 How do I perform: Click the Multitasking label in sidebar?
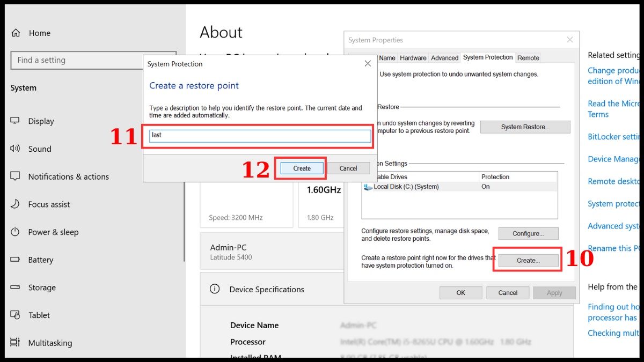tap(50, 343)
